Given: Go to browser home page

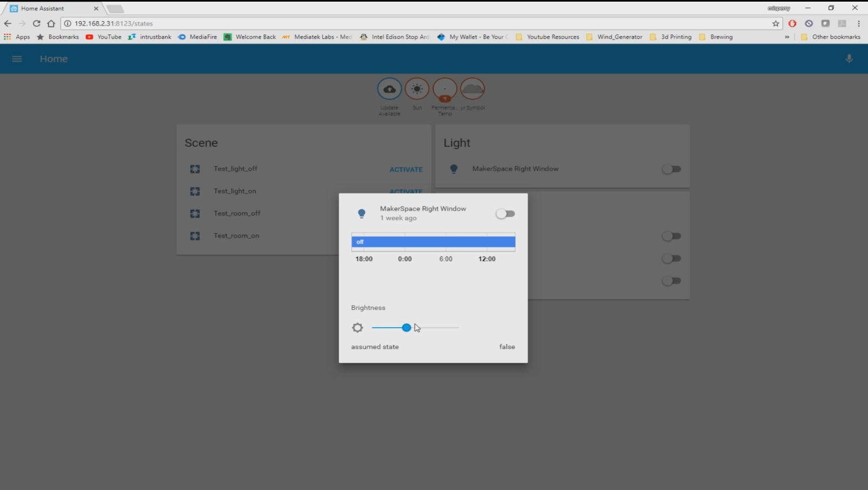Looking at the screenshot, I should [x=51, y=23].
